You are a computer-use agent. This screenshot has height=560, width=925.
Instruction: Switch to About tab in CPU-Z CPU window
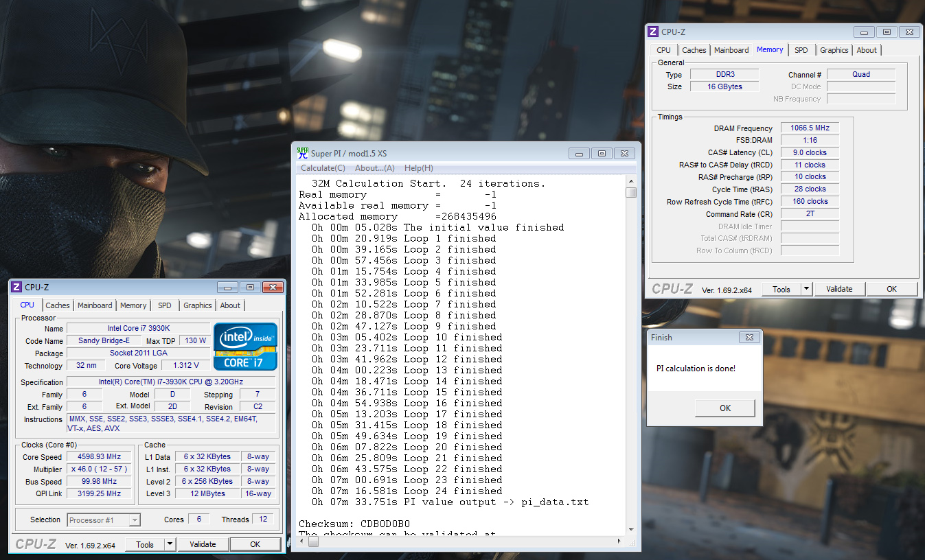click(230, 305)
